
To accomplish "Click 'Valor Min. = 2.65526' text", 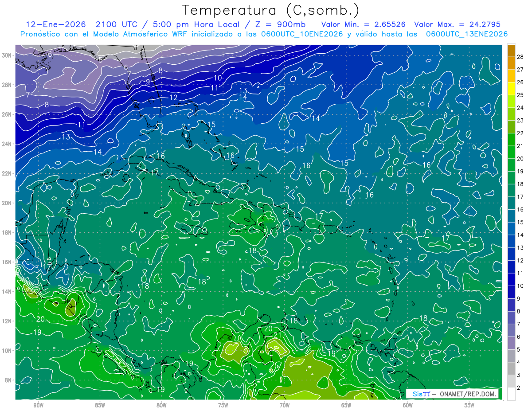I will [363, 24].
